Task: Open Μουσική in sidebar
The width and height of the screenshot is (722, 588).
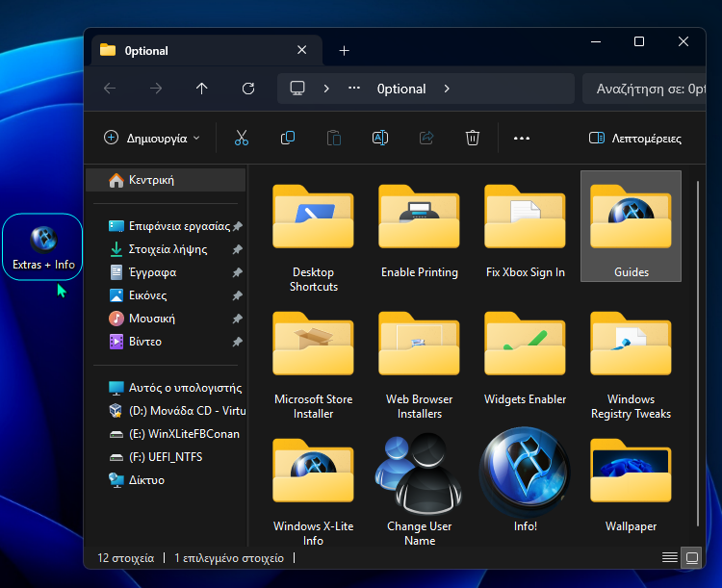Action: click(166, 319)
